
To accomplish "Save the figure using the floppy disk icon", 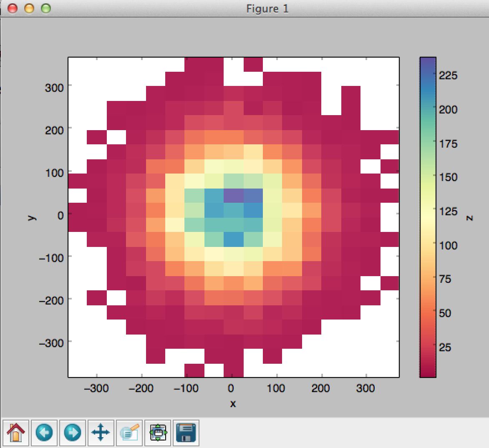I will [186, 433].
